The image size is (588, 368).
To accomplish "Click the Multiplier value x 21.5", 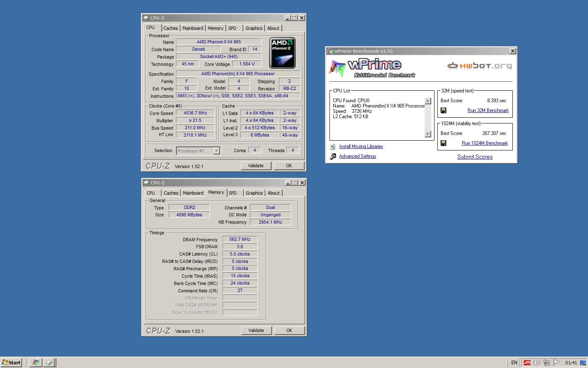I will [195, 121].
